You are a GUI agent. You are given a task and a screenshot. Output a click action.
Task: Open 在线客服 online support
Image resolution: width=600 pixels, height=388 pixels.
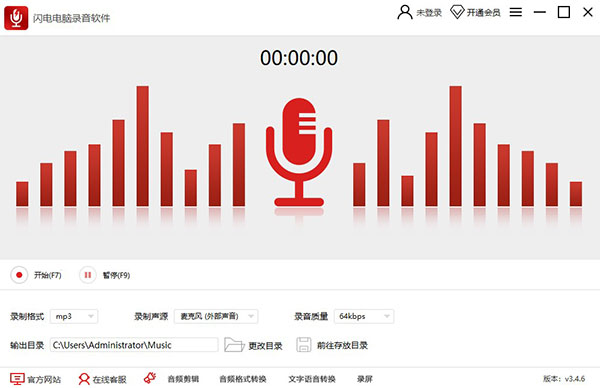coord(109,379)
